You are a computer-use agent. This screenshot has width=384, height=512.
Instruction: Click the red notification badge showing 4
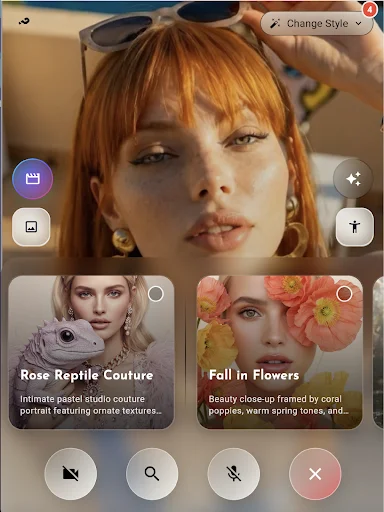369,10
